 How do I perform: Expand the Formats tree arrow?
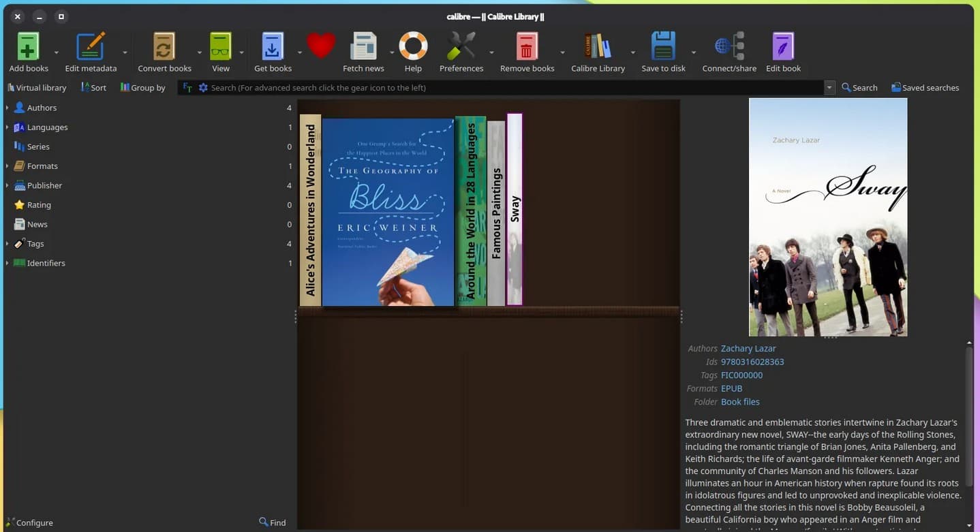(7, 166)
